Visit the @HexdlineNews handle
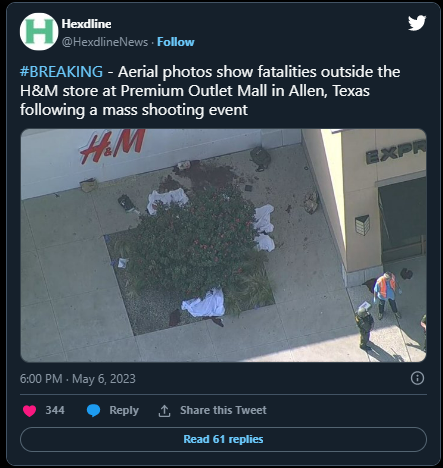 pos(105,42)
